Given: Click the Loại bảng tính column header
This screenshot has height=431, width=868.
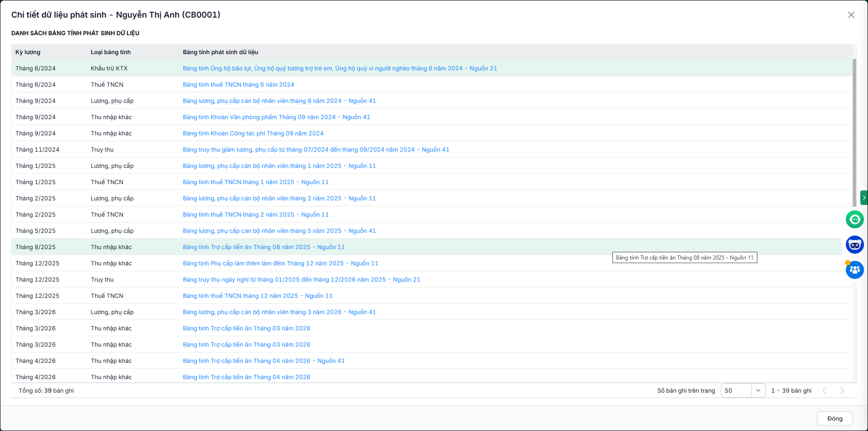Looking at the screenshot, I should pos(111,52).
